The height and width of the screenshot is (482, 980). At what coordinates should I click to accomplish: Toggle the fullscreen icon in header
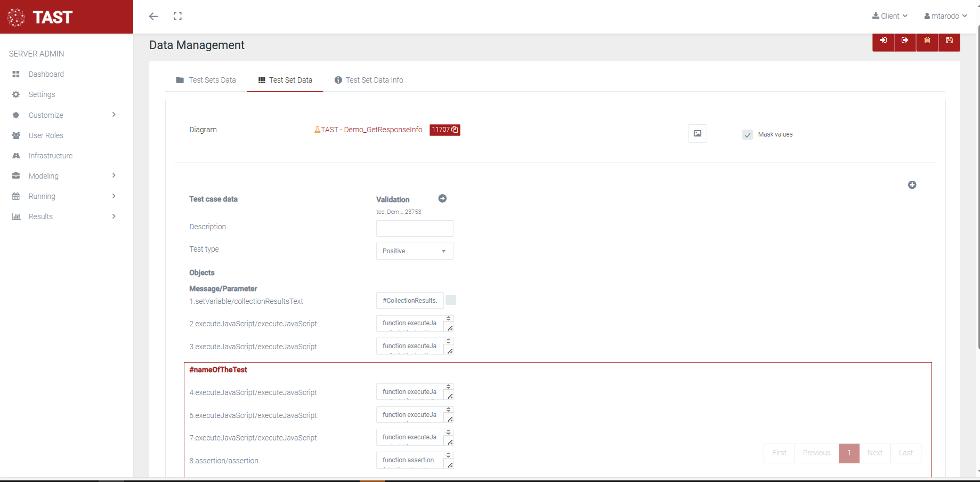tap(177, 16)
